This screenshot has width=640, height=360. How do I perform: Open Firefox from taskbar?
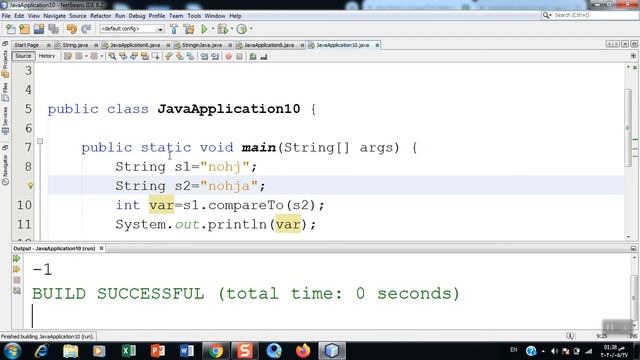pyautogui.click(x=302, y=351)
